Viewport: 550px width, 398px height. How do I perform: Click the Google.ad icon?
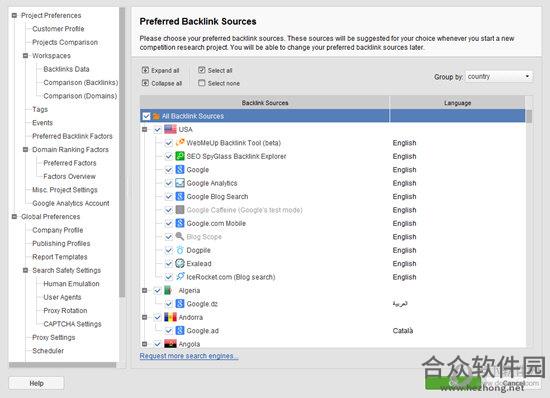pos(180,330)
